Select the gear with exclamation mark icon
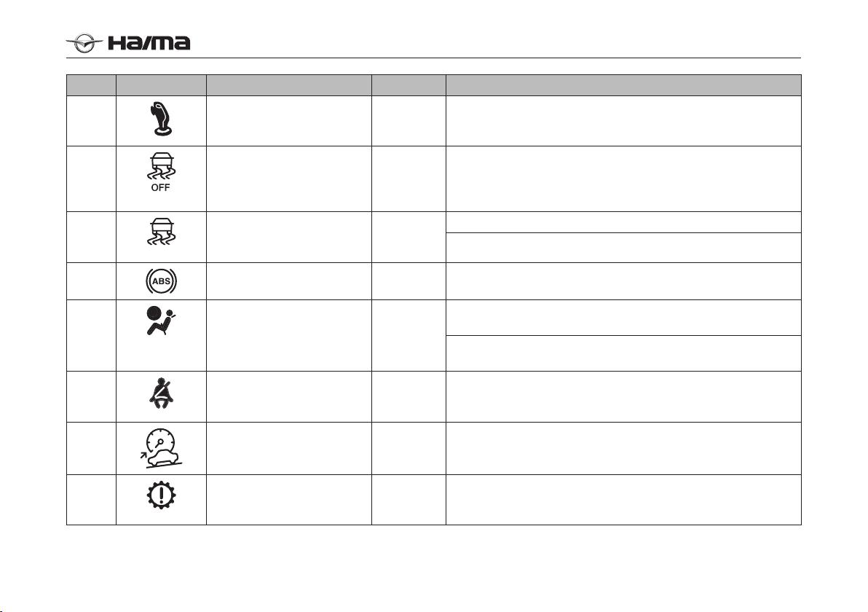 (x=161, y=495)
